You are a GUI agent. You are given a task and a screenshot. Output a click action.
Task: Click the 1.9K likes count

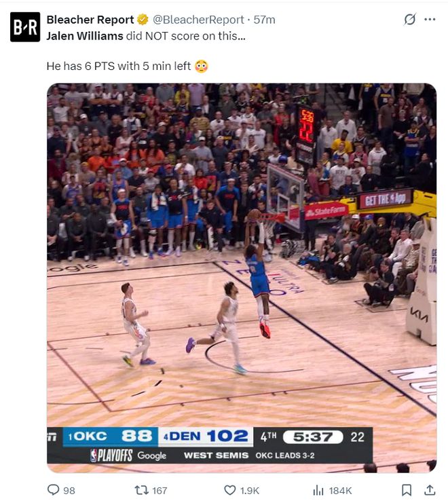[x=250, y=491]
